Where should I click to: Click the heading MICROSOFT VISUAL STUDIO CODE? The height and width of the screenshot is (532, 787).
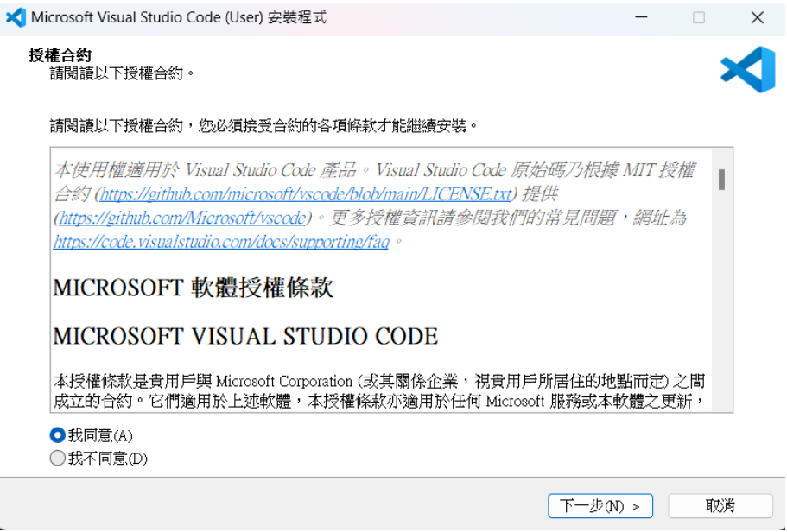245,336
